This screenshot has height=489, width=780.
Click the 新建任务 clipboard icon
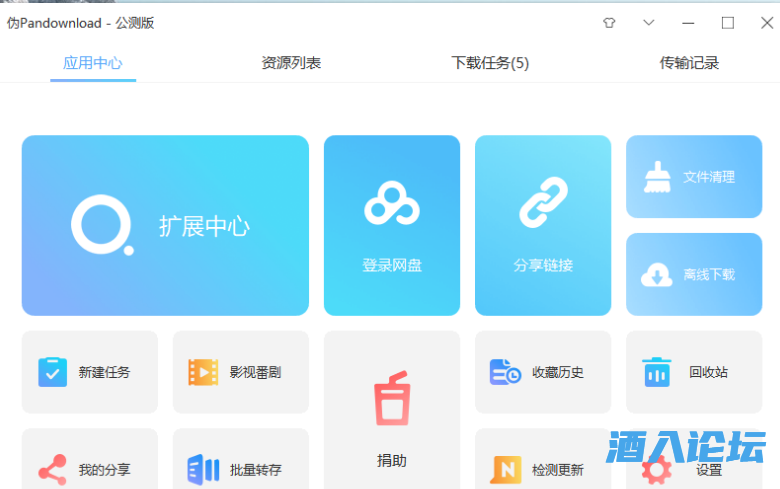[53, 372]
